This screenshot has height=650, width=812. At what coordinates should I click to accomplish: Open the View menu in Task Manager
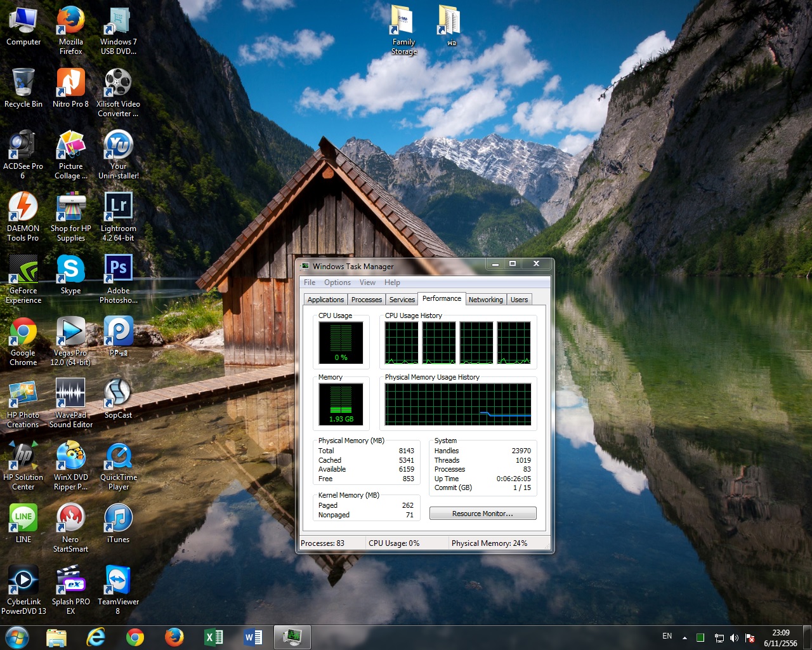367,282
